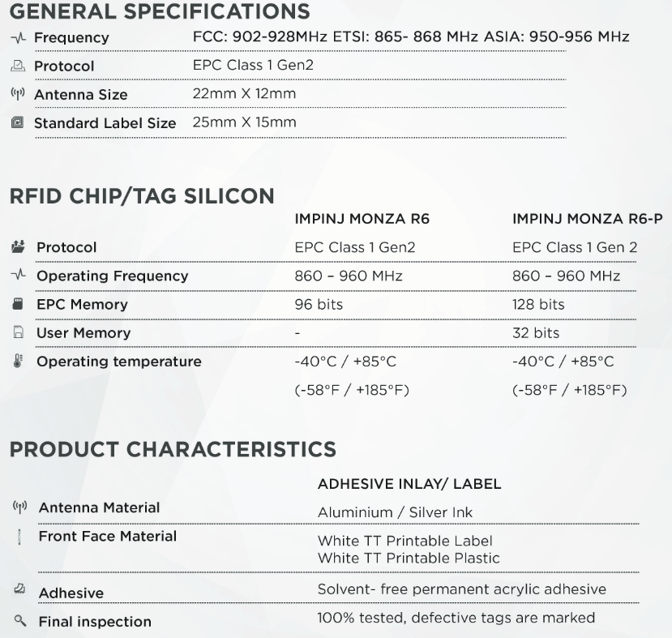
Task: Click the floppy disk icon beside User Memory
Action: click(x=18, y=332)
